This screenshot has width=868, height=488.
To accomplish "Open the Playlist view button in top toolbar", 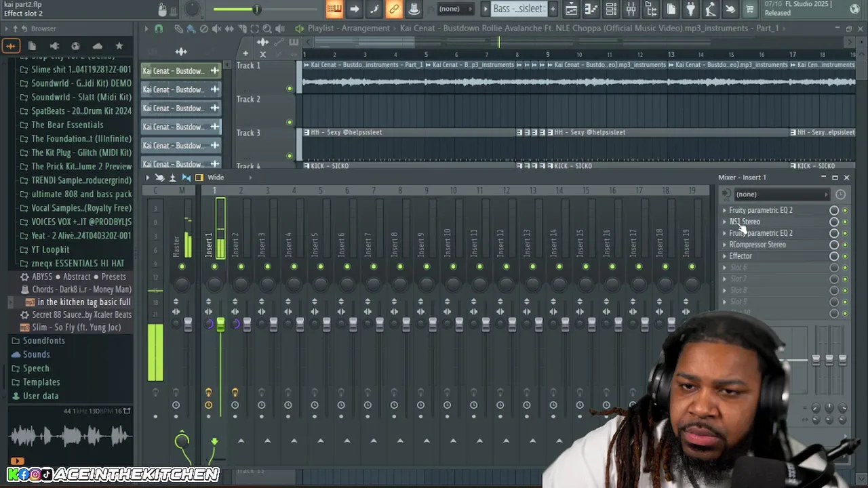I will coord(571,9).
